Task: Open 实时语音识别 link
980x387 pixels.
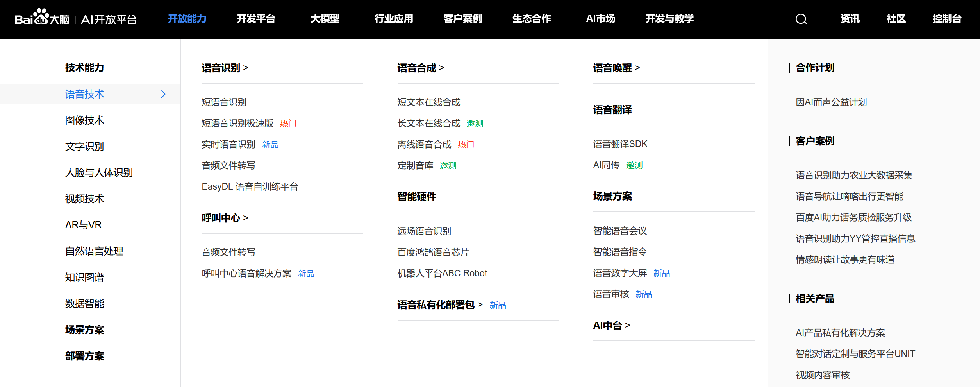Action: pyautogui.click(x=228, y=145)
